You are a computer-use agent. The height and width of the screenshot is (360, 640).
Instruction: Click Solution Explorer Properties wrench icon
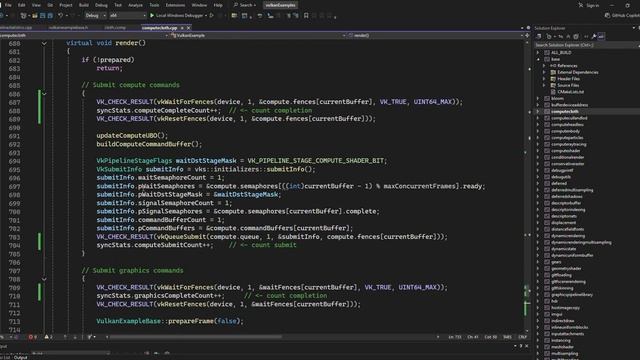click(x=594, y=36)
